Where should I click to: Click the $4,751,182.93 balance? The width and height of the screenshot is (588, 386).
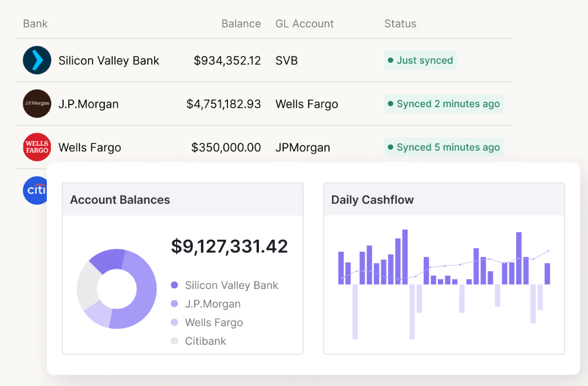pyautogui.click(x=223, y=104)
